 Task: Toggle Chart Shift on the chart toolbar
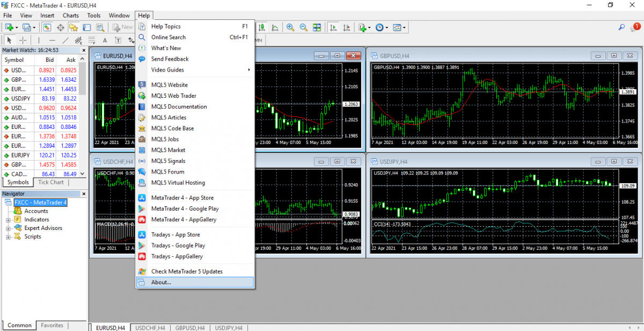(x=347, y=27)
